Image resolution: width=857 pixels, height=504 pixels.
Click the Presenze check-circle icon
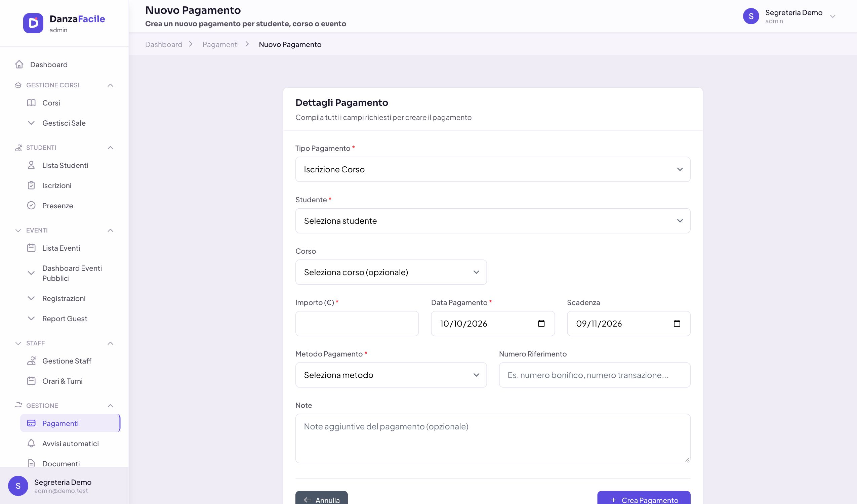pos(31,205)
